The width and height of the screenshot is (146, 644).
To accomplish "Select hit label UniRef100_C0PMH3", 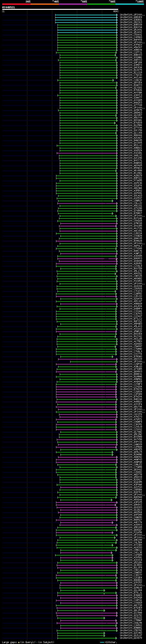I will (x=131, y=37).
